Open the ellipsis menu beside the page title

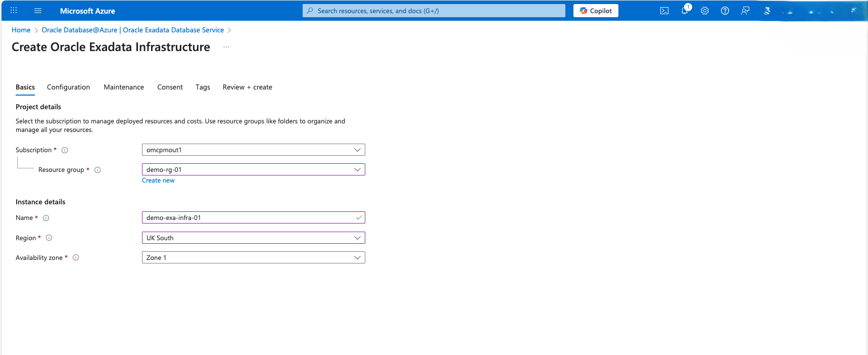coord(226,47)
